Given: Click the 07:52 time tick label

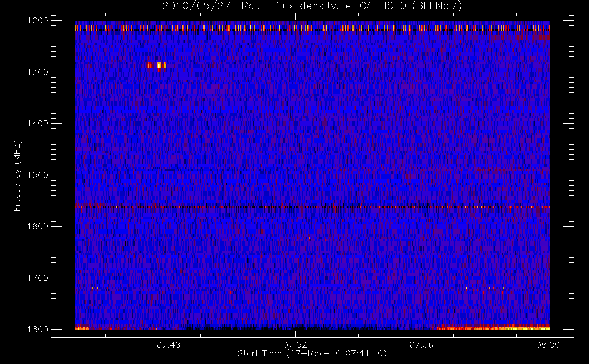Looking at the screenshot, I should pyautogui.click(x=295, y=345).
